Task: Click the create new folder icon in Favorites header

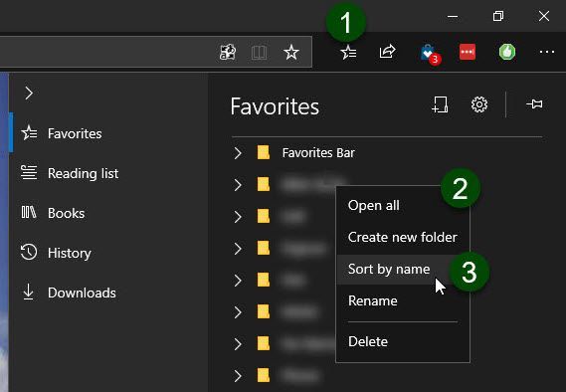Action: [x=440, y=104]
